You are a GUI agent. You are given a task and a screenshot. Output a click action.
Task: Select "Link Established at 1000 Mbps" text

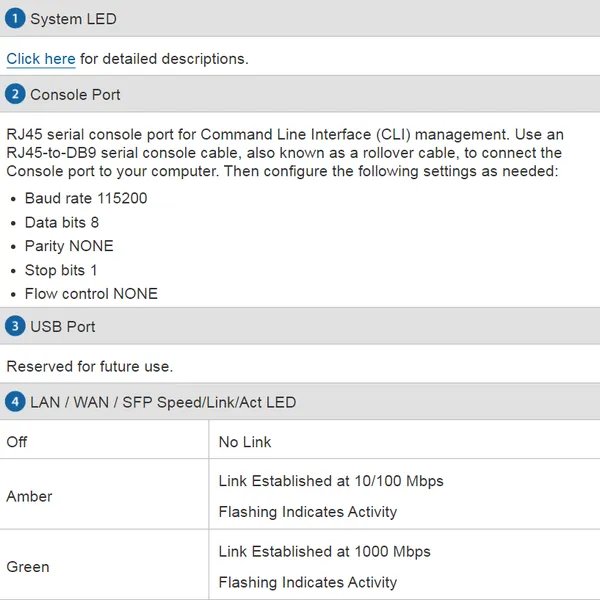325,551
